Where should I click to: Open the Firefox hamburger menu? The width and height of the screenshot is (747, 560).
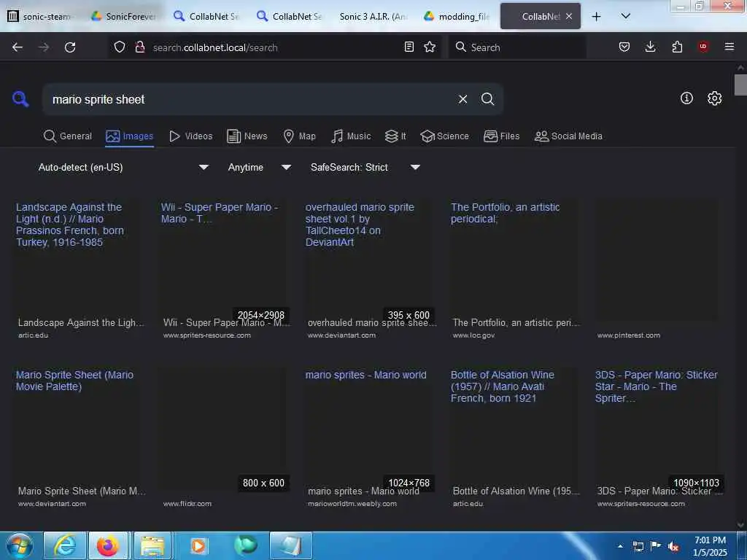point(729,47)
